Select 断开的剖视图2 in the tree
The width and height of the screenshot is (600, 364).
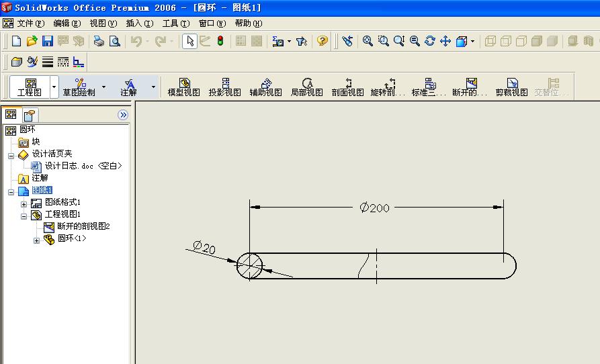83,226
